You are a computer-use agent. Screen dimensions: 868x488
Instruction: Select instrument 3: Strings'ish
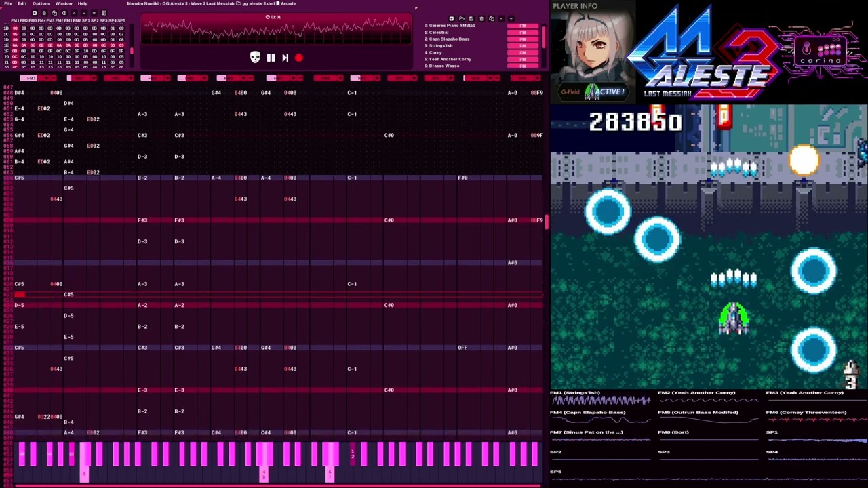pos(439,45)
